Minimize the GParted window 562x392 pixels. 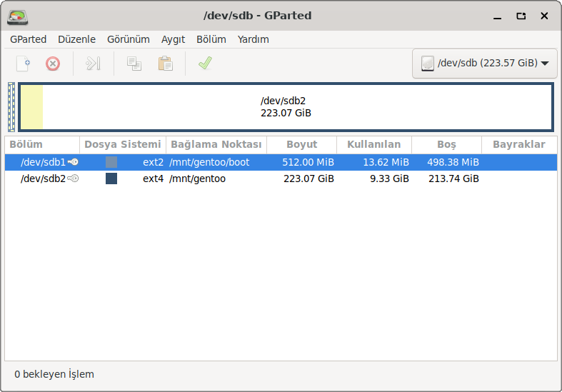tap(498, 16)
